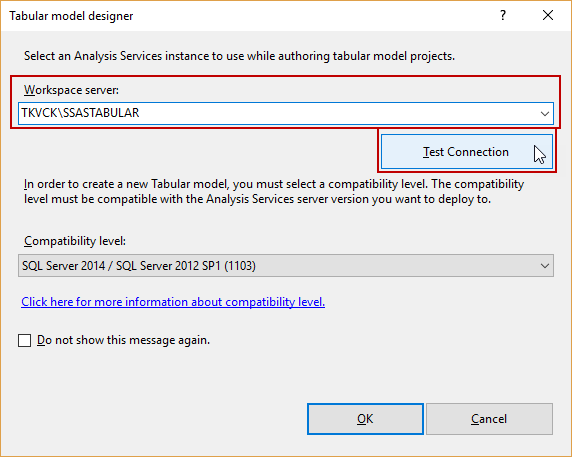Expand the Workspace server dropdown arrow

tap(545, 113)
